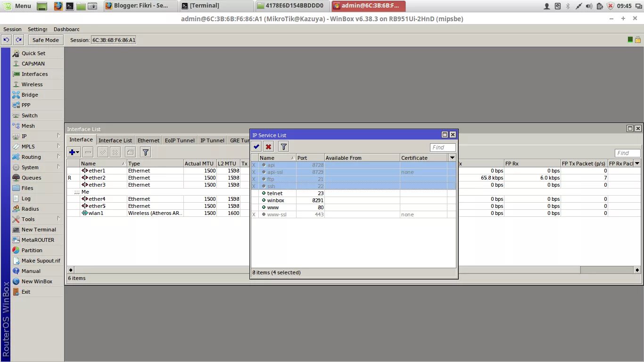Open column dropdown in Interface List header
The width and height of the screenshot is (644, 362).
pos(637,164)
